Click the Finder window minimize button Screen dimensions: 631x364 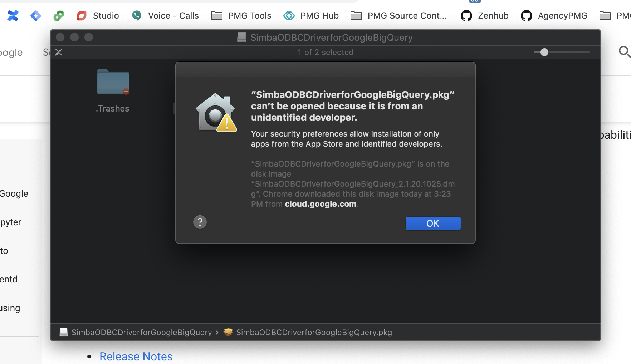pyautogui.click(x=74, y=37)
